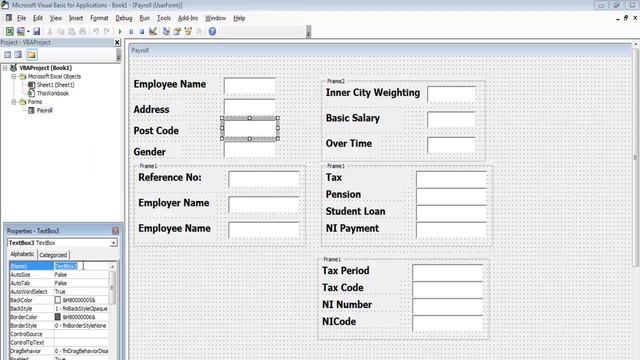Open the Add-Ins menu

pyautogui.click(x=188, y=18)
